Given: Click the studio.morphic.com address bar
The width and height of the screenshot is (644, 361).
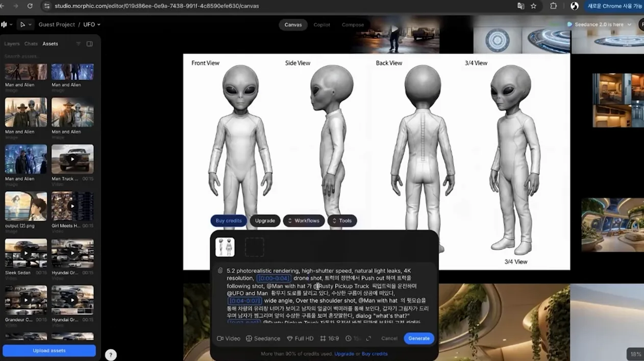Looking at the screenshot, I should [x=156, y=6].
